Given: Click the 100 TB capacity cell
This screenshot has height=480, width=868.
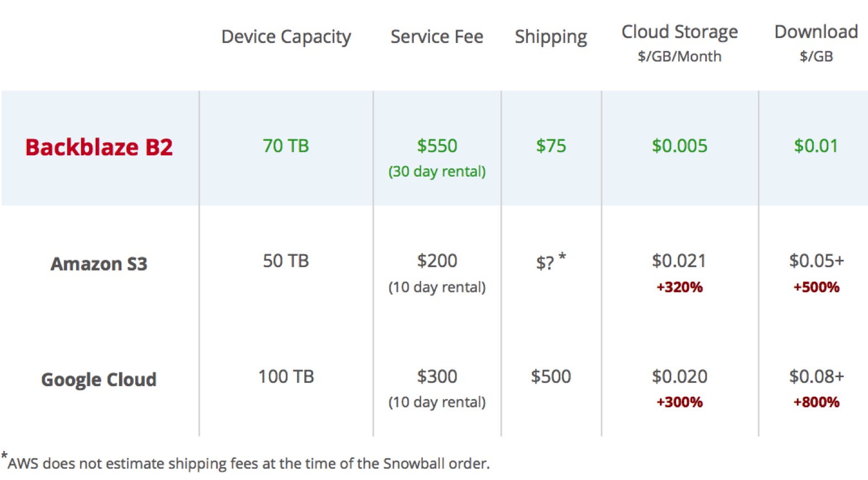Looking at the screenshot, I should [286, 376].
